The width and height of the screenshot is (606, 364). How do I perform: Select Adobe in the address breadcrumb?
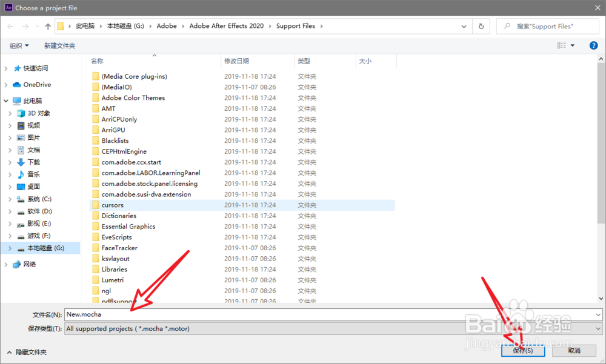coord(167,26)
